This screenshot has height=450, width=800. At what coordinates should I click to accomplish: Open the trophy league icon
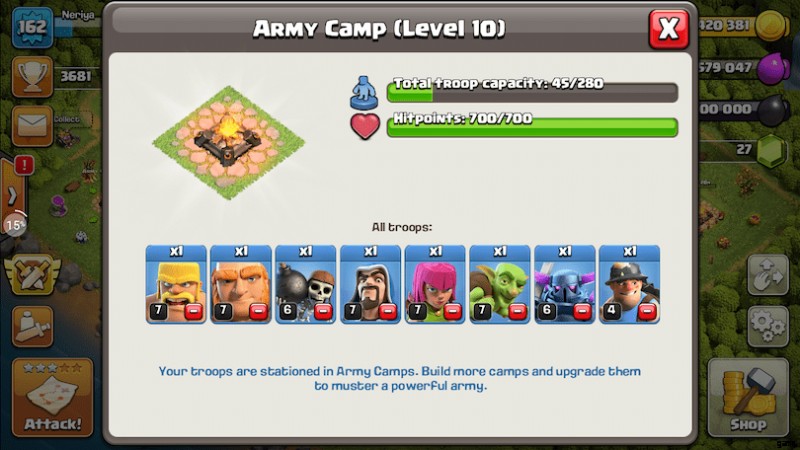pyautogui.click(x=32, y=77)
